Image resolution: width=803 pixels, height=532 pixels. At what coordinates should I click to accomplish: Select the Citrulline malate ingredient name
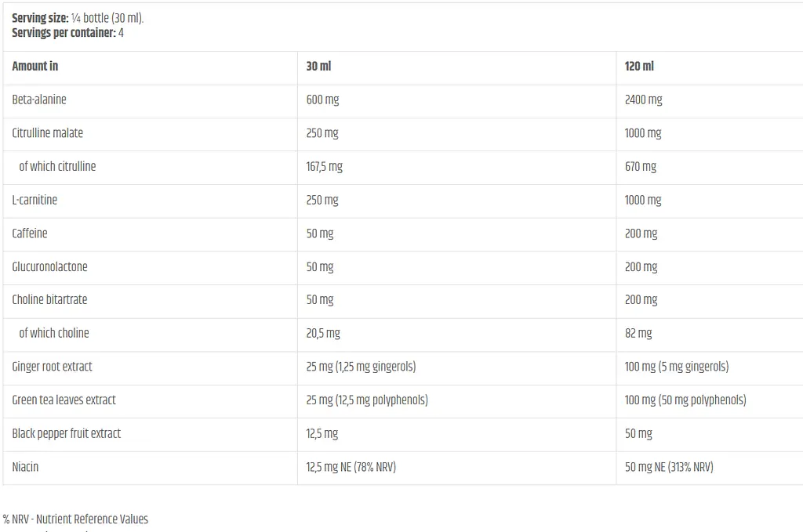[47, 133]
